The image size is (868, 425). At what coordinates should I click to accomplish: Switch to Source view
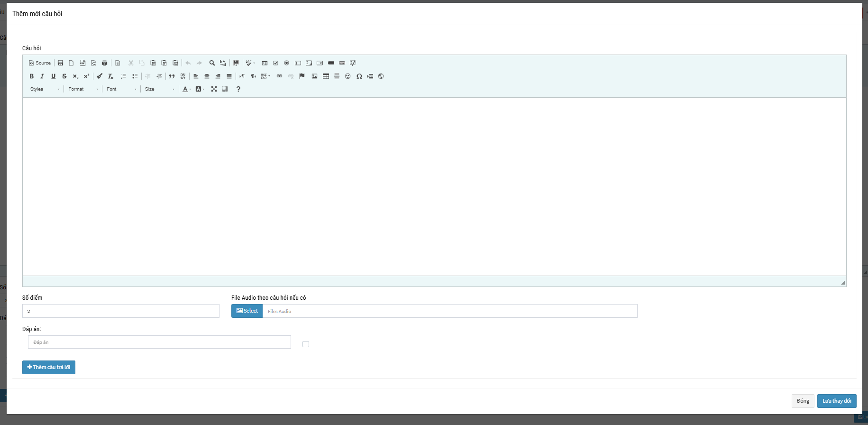(40, 63)
